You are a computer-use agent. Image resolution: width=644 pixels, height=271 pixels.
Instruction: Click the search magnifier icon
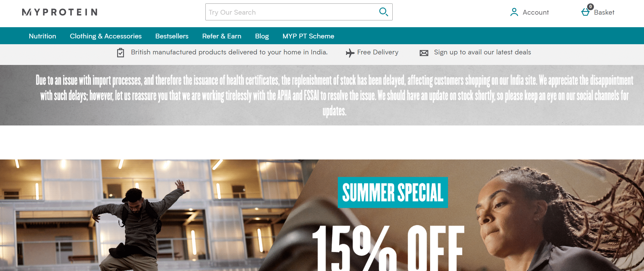click(383, 12)
